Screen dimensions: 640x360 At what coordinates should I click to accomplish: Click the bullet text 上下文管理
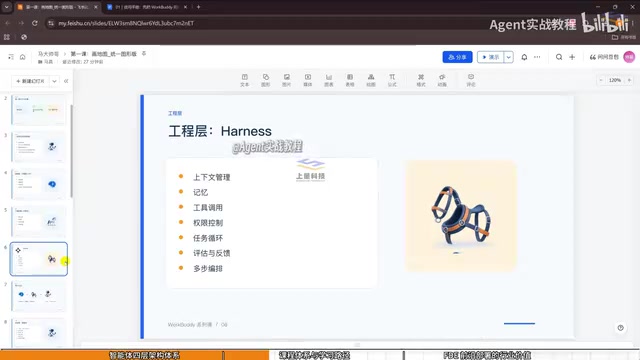pos(211,177)
